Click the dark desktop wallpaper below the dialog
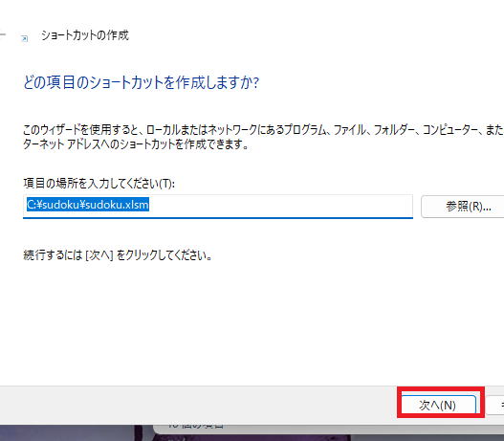The image size is (504, 441). click(64, 433)
